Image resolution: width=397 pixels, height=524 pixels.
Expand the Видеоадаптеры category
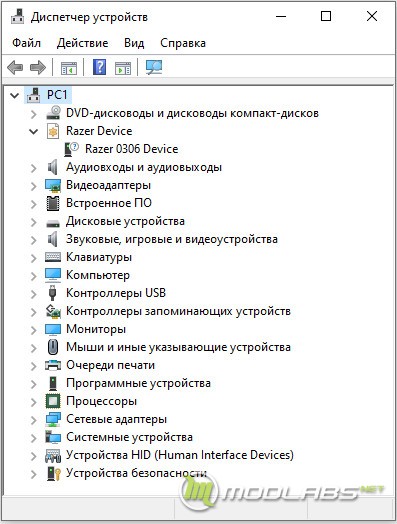point(33,186)
